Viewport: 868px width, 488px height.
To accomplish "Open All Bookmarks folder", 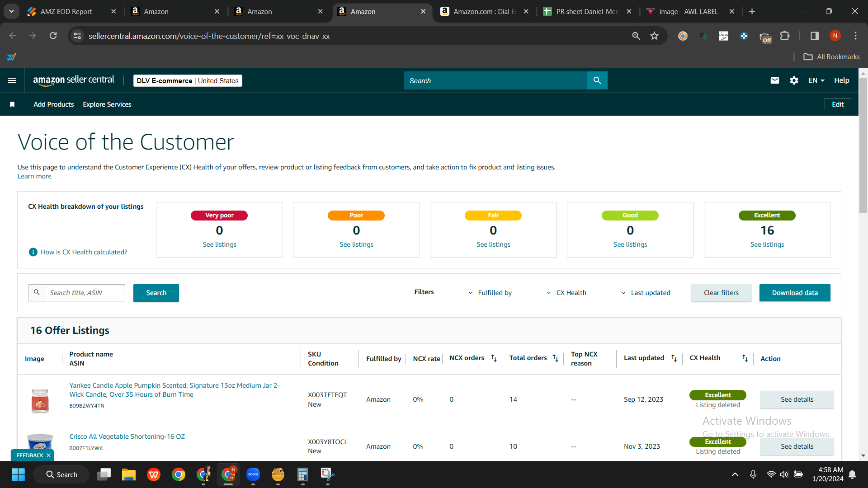I will (x=831, y=57).
